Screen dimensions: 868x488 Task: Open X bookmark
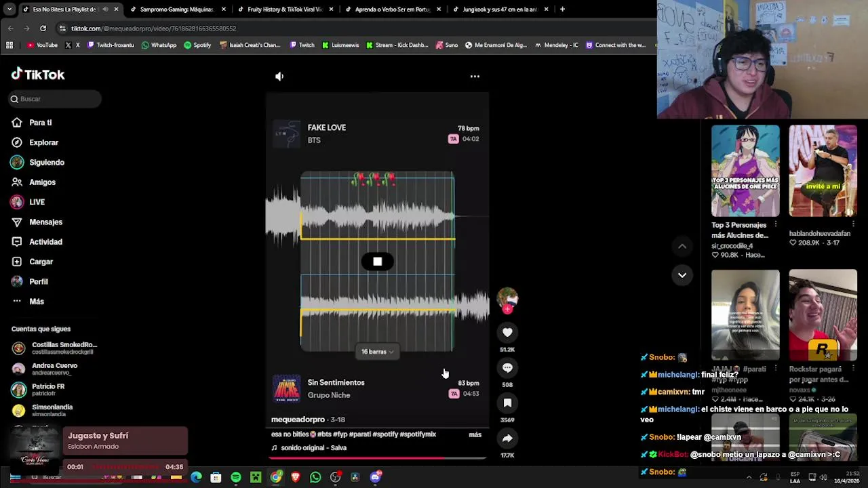coord(73,45)
